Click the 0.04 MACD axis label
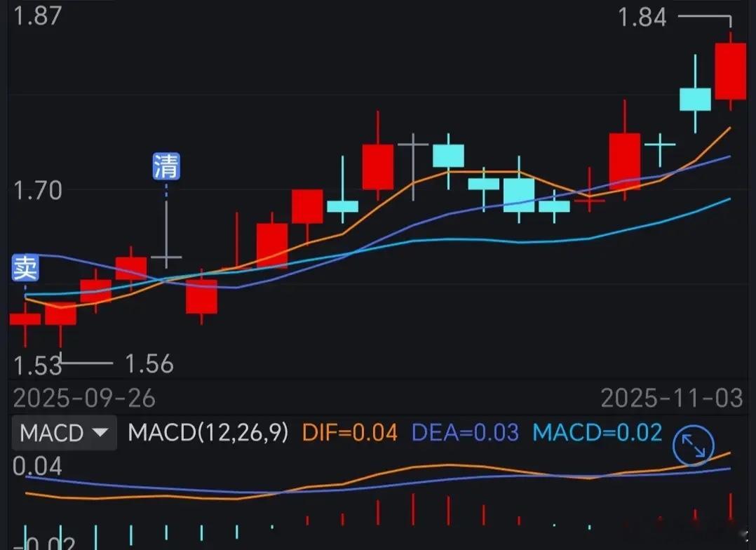The image size is (756, 550). pyautogui.click(x=38, y=467)
